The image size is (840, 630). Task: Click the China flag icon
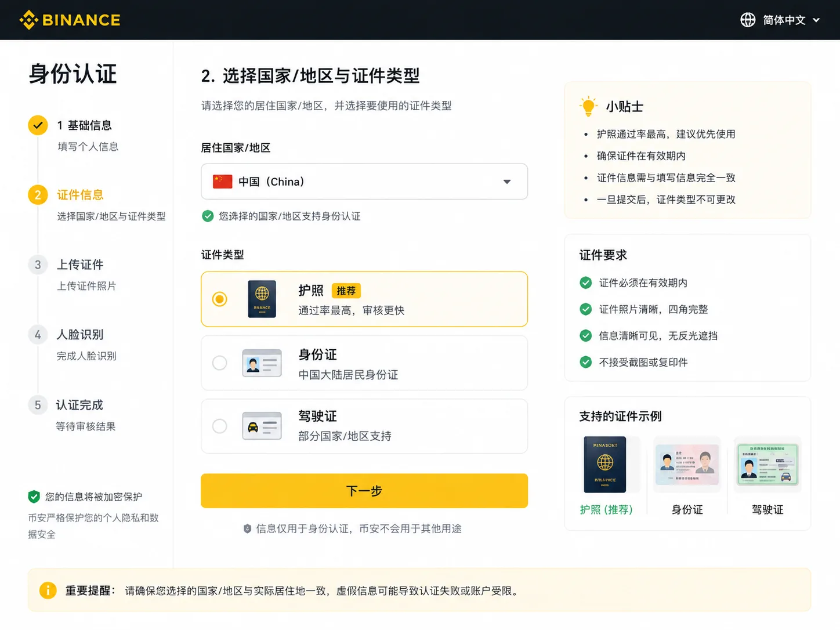[x=223, y=182]
